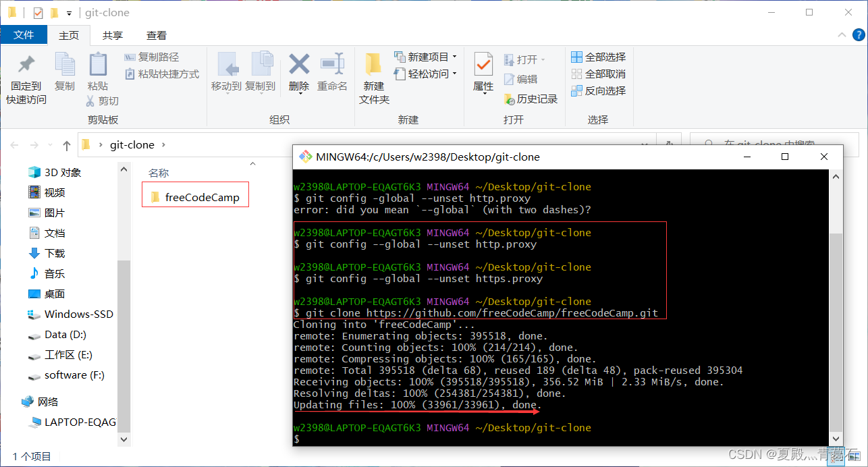The height and width of the screenshot is (467, 868).
Task: Click the search box in git-clone window
Action: tap(774, 144)
